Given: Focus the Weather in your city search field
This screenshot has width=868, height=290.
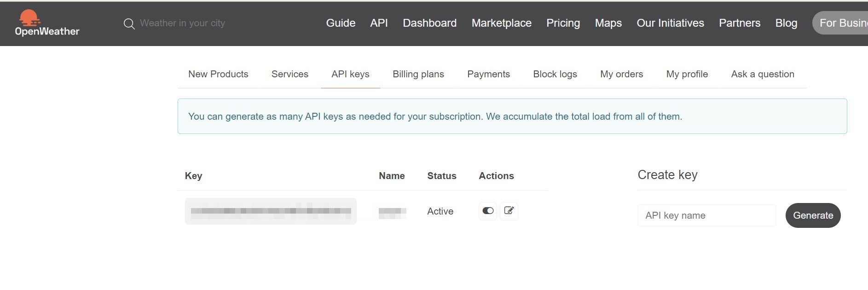Looking at the screenshot, I should click(x=183, y=23).
